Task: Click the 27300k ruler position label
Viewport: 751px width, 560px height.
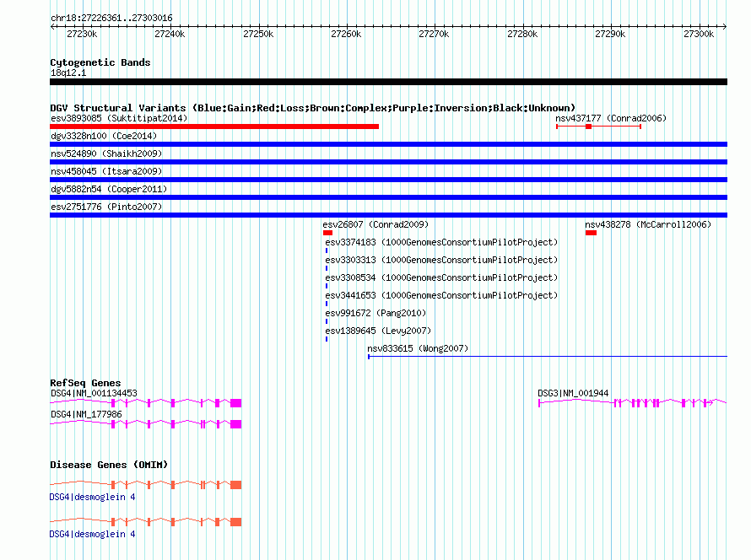Action: (x=699, y=34)
